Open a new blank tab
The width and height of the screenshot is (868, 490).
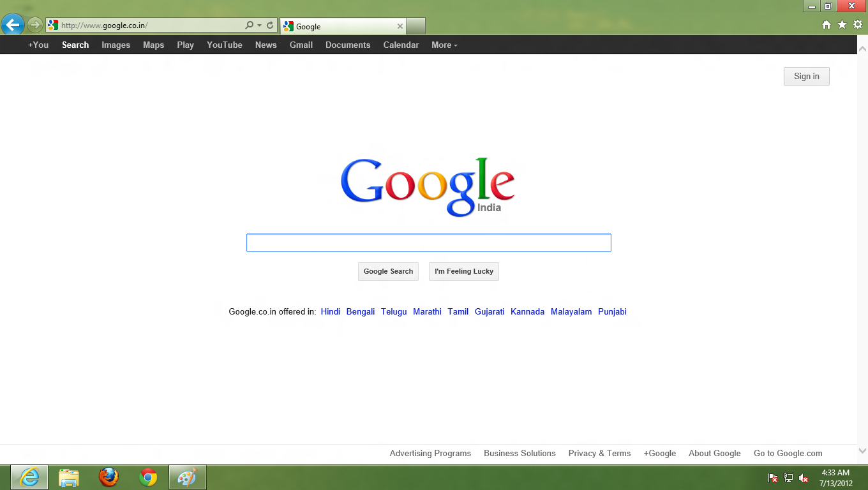coord(416,26)
